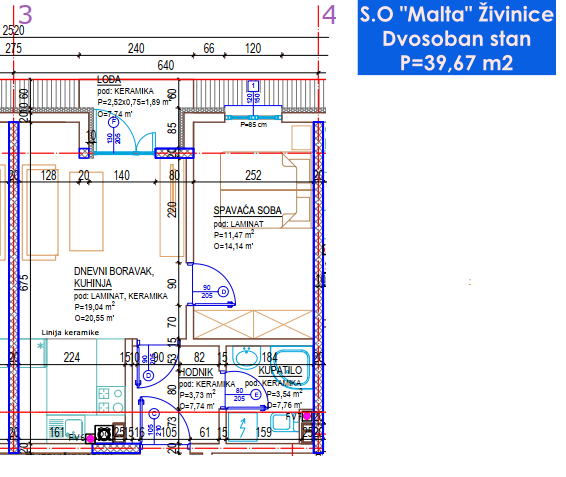Image resolution: width=566 pixels, height=477 pixels.
Task: Select the kitchen stove burner symbol
Action: click(x=111, y=399)
